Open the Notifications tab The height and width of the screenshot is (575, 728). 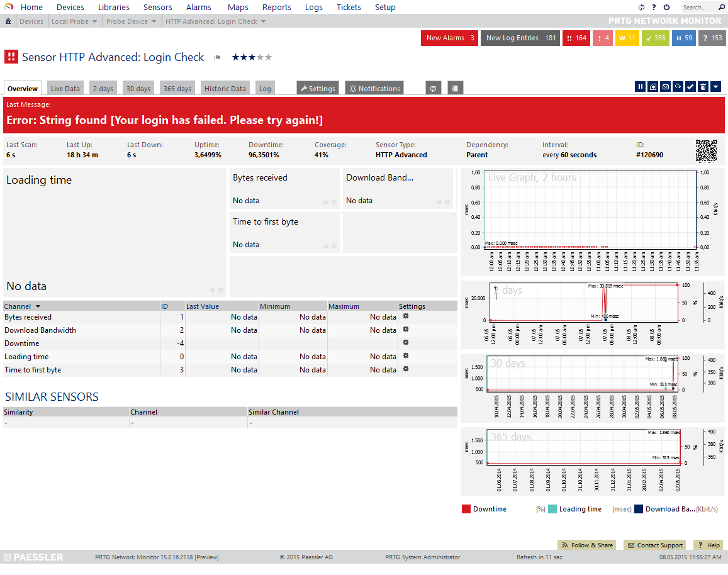pos(374,88)
